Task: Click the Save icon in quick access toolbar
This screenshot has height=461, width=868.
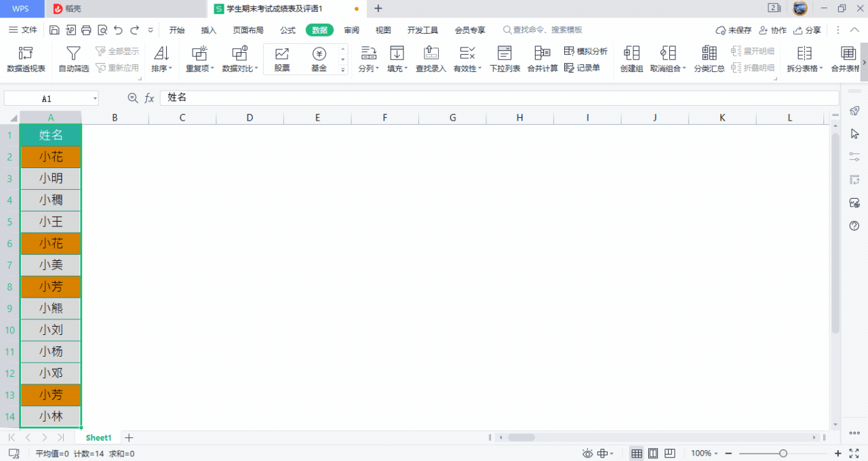Action: [x=54, y=30]
